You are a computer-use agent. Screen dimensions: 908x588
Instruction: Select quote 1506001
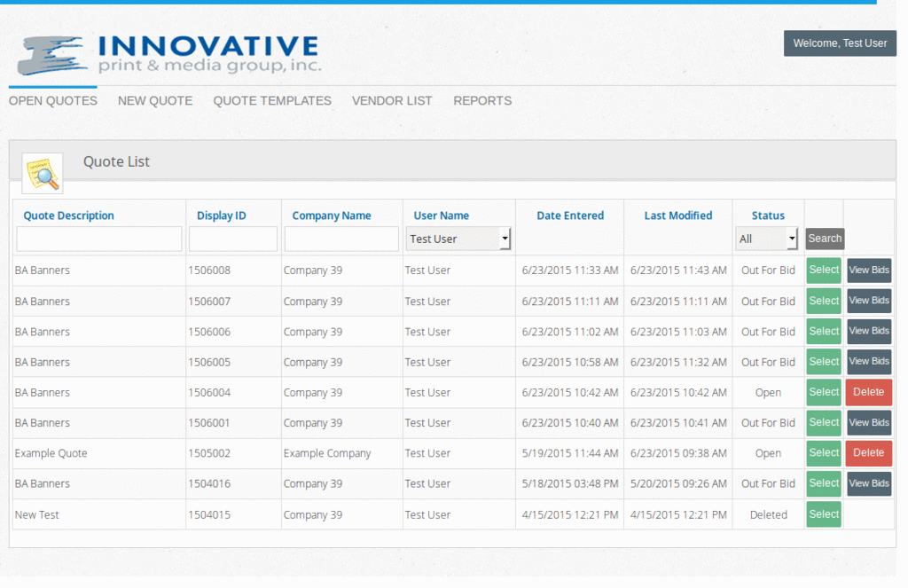pyautogui.click(x=824, y=423)
